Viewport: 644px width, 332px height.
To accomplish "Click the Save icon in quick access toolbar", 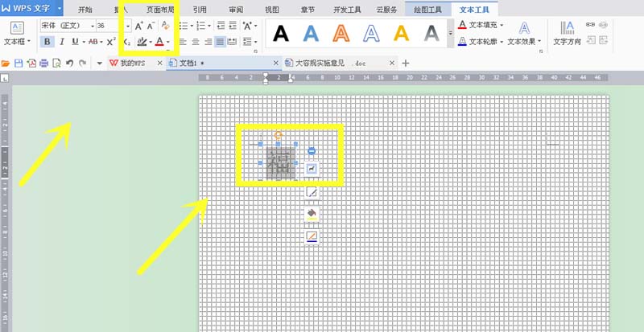I will tap(19, 63).
